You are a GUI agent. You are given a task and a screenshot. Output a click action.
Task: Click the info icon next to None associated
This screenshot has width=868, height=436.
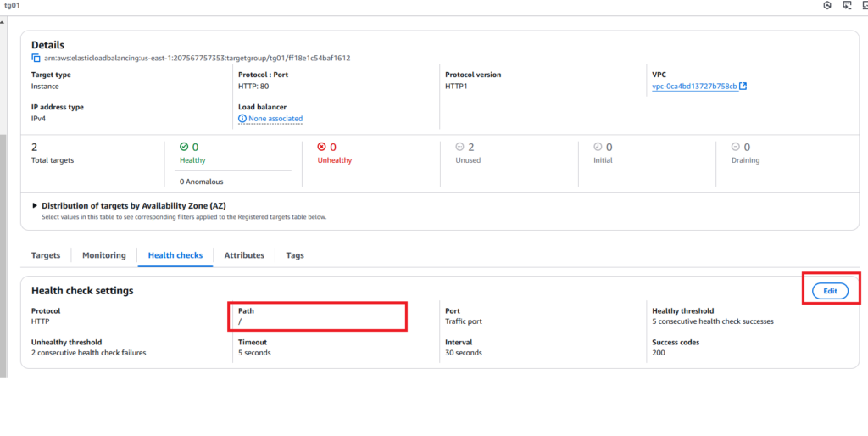242,119
